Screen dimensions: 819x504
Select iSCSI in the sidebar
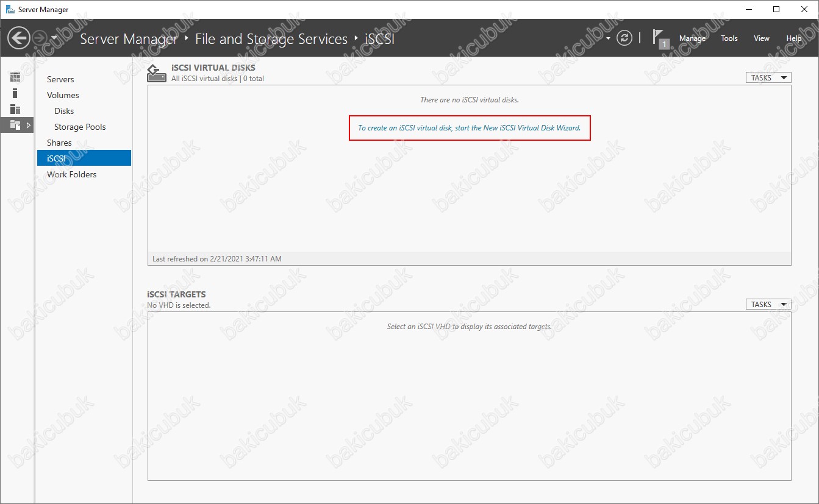click(x=84, y=158)
